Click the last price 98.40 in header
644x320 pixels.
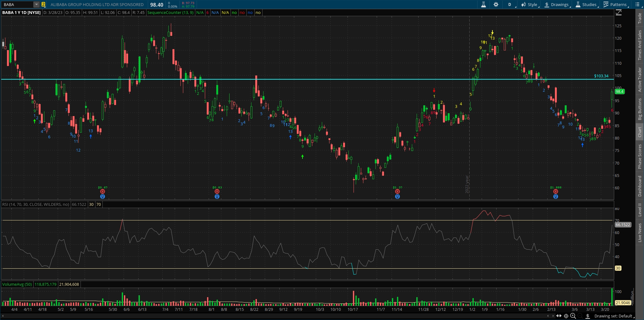coord(157,5)
